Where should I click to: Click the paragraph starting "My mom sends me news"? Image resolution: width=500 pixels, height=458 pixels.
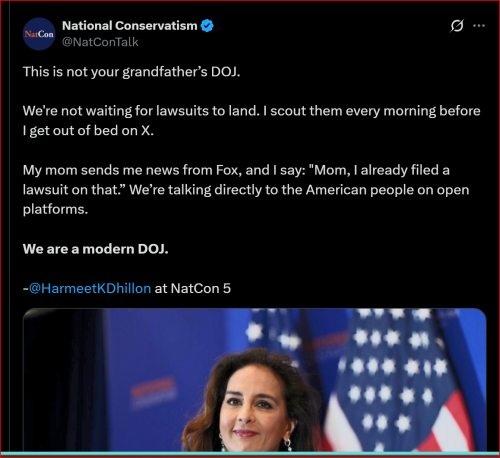point(246,190)
